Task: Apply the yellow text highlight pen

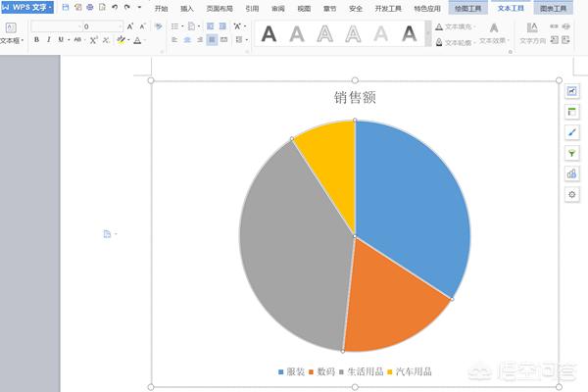Action: pyautogui.click(x=121, y=40)
